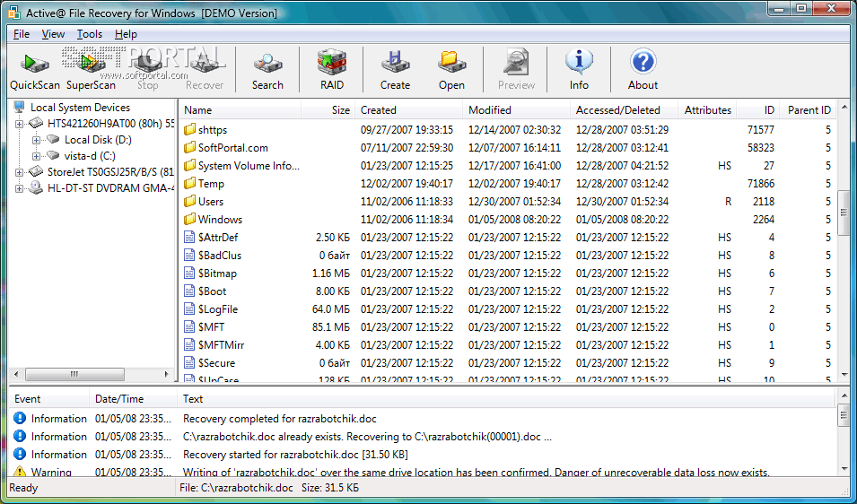The width and height of the screenshot is (857, 504).
Task: Select the $MFTMirr file name
Action: tap(221, 344)
